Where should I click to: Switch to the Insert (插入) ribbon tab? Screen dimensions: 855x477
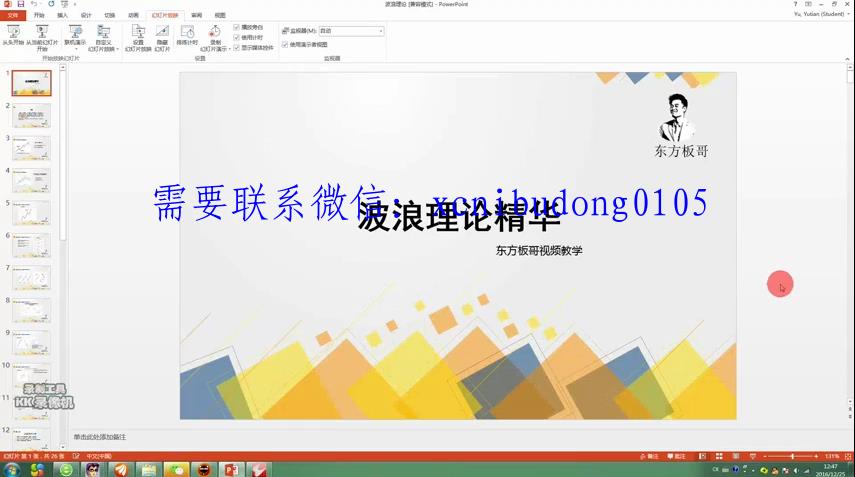pos(63,16)
